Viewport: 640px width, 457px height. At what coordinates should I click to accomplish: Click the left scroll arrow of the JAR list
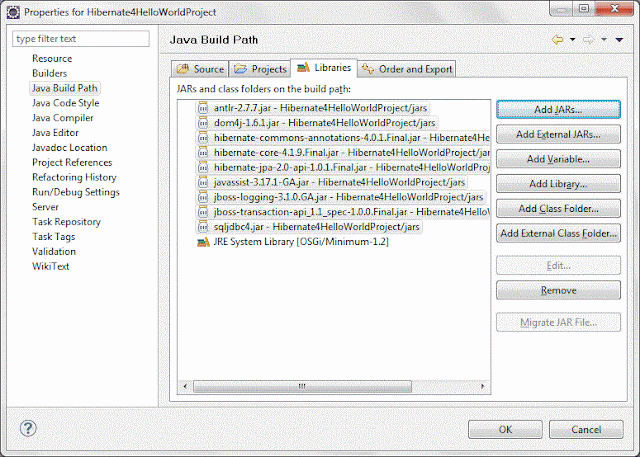[x=185, y=386]
